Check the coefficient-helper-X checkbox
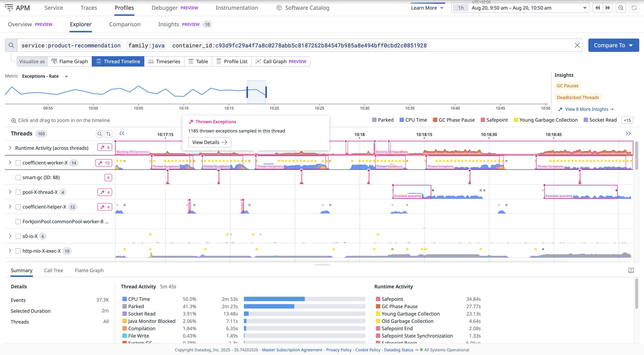644x355 pixels. click(18, 207)
